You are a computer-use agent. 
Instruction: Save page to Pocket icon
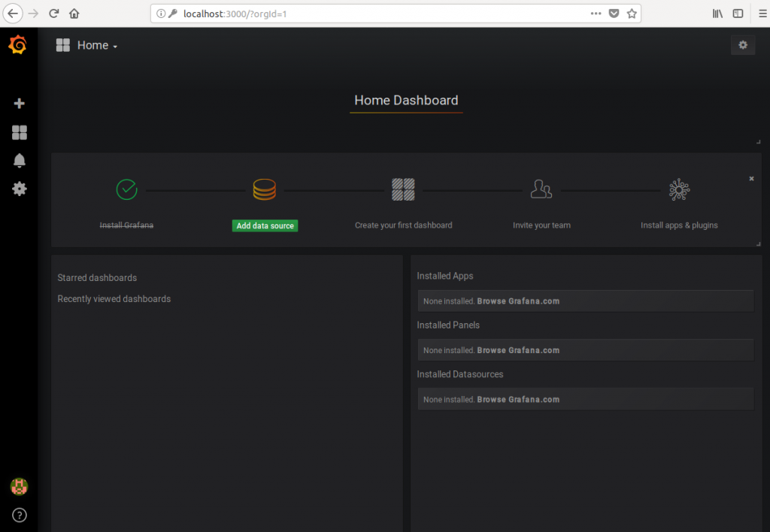[614, 14]
